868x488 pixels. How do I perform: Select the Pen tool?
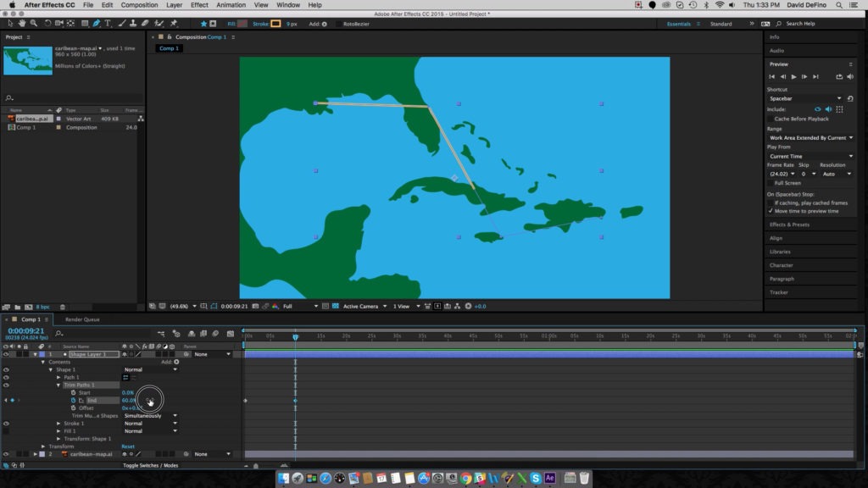pyautogui.click(x=97, y=23)
